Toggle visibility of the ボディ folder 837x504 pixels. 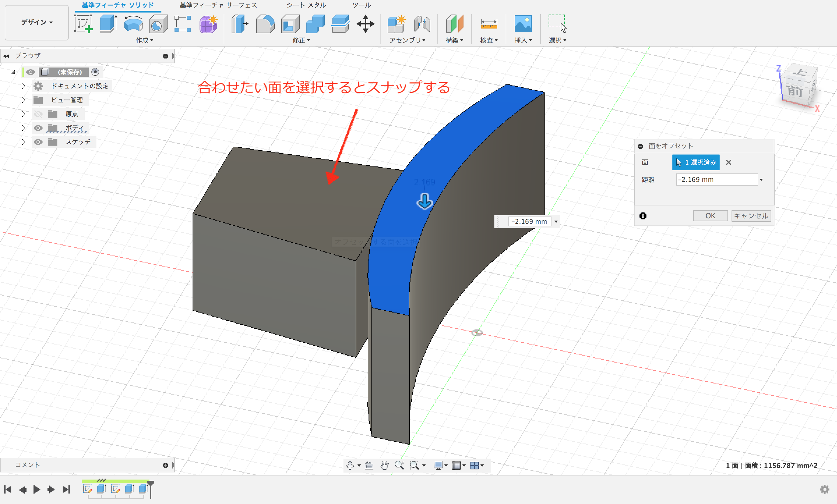pos(38,128)
